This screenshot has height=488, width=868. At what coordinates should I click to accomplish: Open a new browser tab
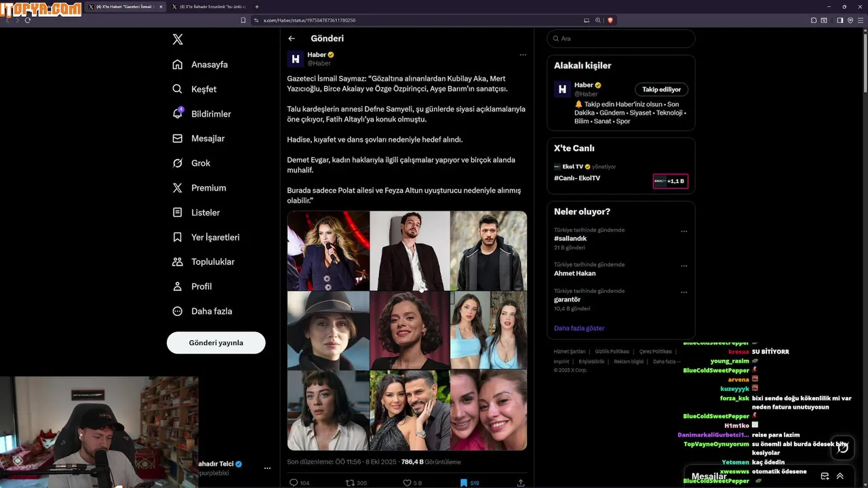[x=256, y=7]
